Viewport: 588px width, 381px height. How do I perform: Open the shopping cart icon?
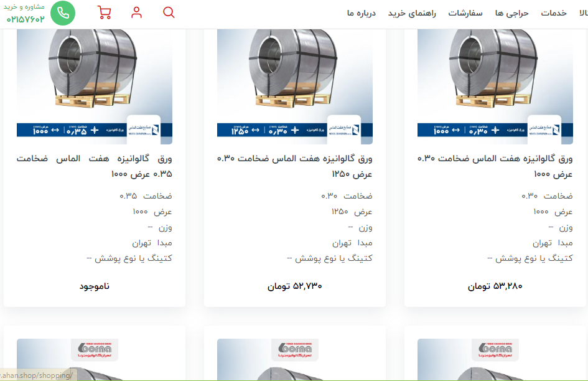105,13
